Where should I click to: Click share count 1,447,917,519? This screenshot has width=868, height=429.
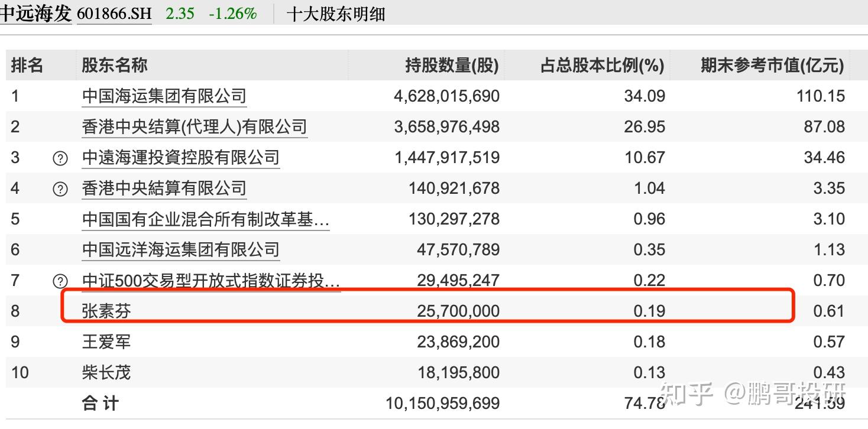click(447, 158)
